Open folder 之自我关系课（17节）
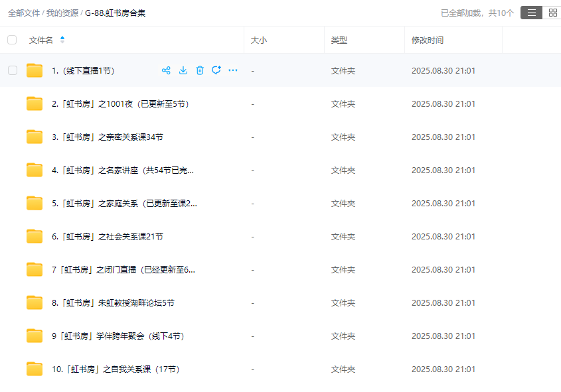Viewport: 561px width, 392px height. click(116, 369)
